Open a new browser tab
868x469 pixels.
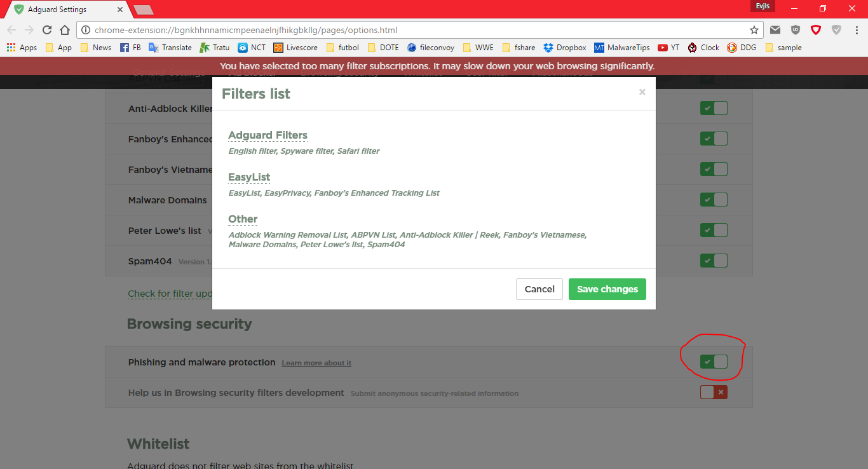pos(144,10)
